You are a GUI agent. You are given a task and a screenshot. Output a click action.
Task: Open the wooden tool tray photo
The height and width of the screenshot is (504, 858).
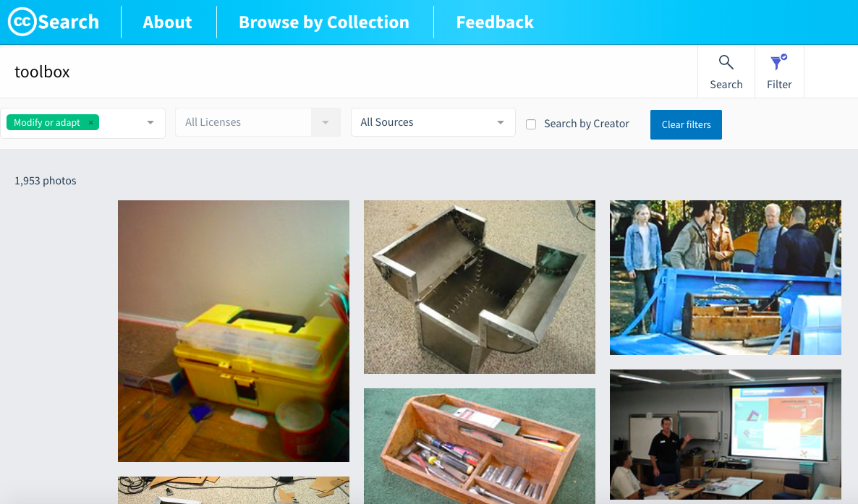point(480,446)
